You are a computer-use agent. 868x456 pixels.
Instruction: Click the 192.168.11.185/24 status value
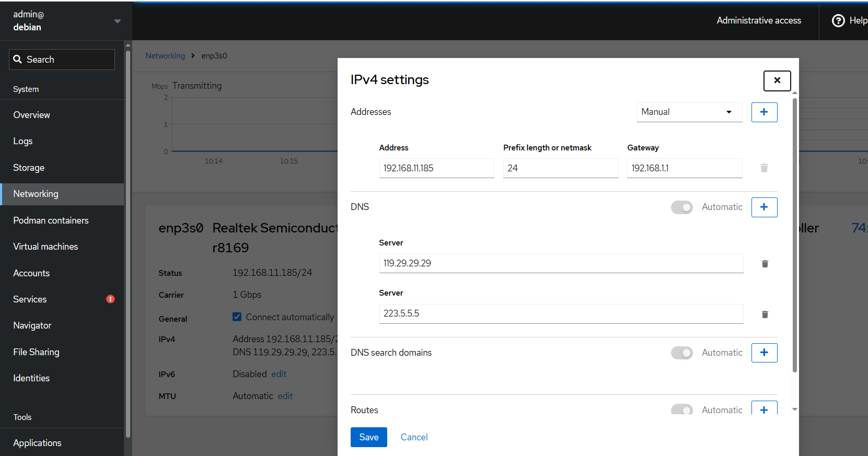click(272, 273)
